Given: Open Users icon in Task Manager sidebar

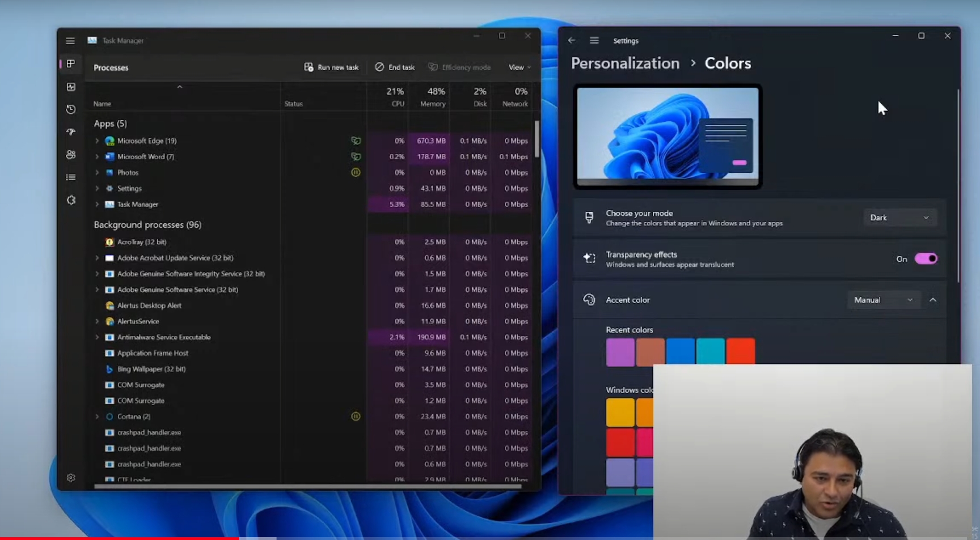Looking at the screenshot, I should tap(71, 155).
